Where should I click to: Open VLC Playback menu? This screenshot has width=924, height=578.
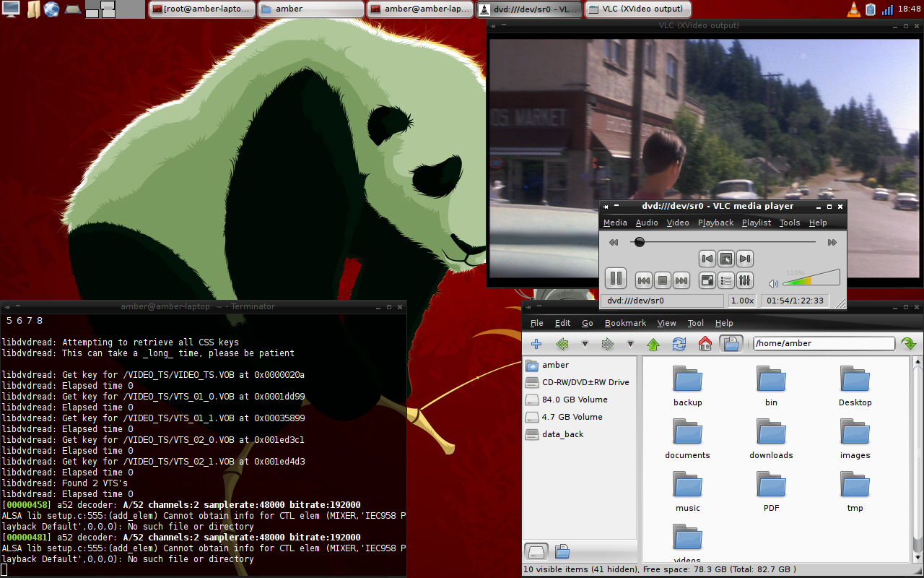[x=715, y=223]
